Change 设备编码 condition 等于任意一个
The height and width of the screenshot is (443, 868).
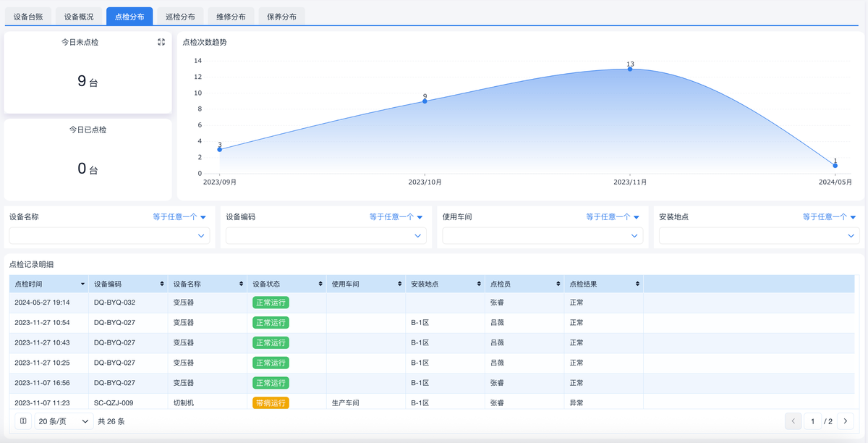coord(396,216)
